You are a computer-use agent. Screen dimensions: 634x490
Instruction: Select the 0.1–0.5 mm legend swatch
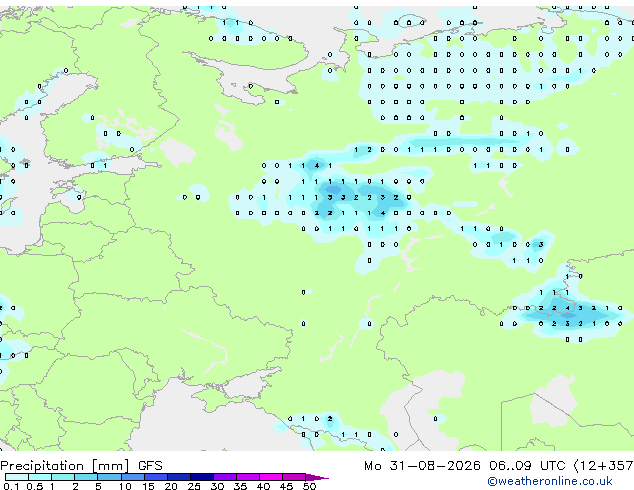click(17, 477)
